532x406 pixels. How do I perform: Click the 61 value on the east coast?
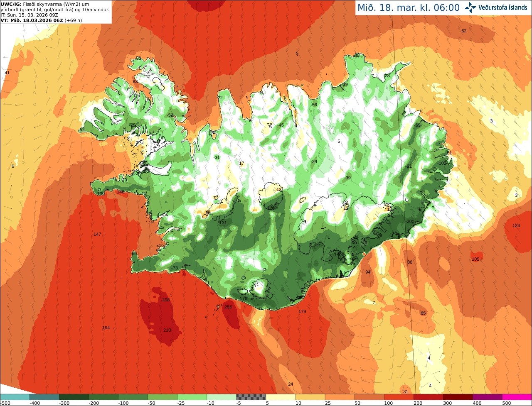pos(449,153)
